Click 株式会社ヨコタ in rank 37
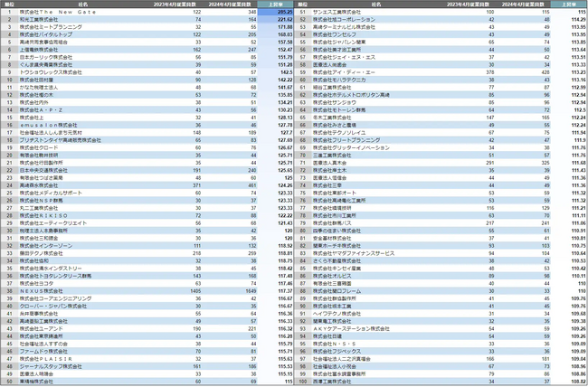The width and height of the screenshot is (588, 387). tap(36, 283)
